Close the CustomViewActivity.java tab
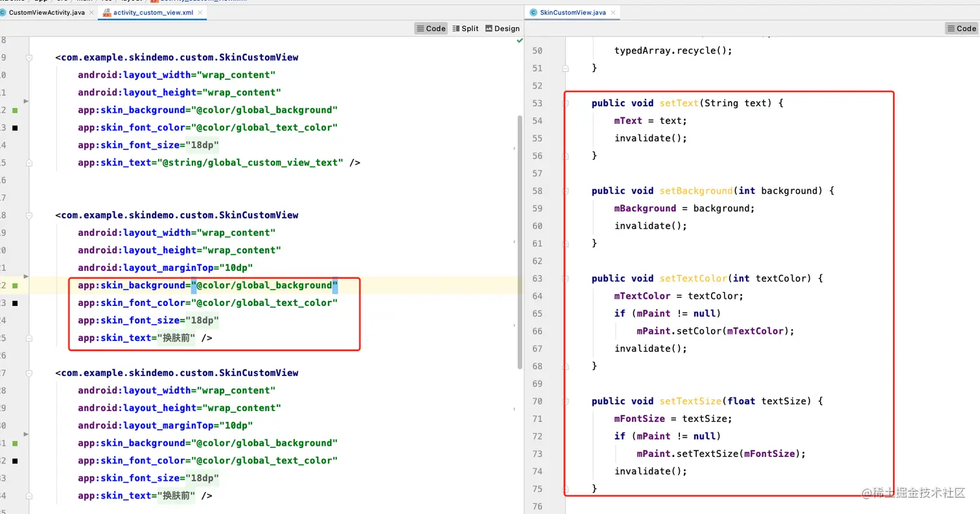The width and height of the screenshot is (980, 514). coord(91,12)
